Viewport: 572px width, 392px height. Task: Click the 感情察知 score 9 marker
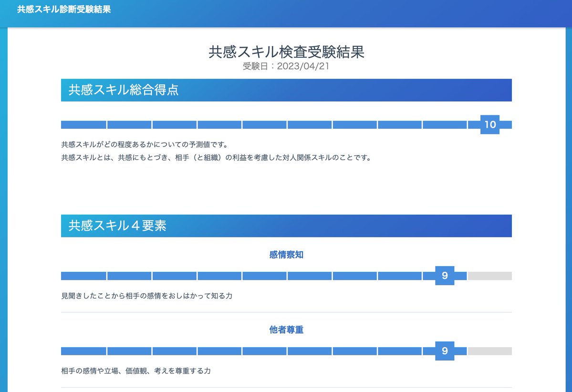click(x=445, y=276)
